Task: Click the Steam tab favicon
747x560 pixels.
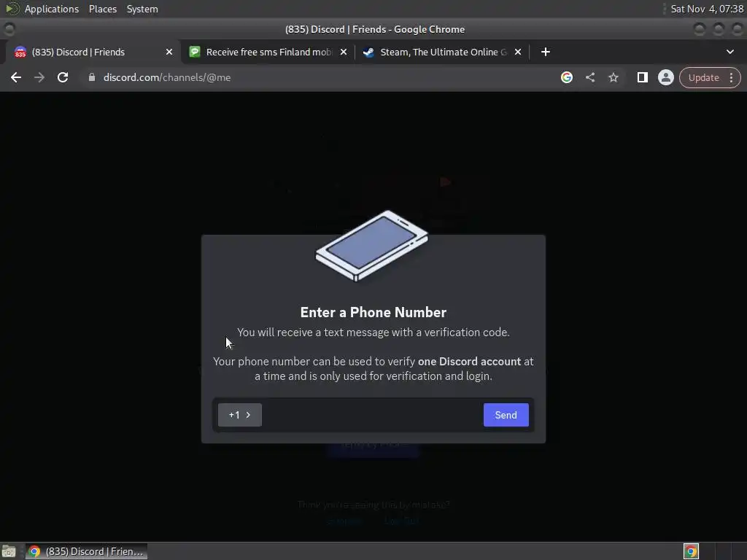Action: point(368,52)
